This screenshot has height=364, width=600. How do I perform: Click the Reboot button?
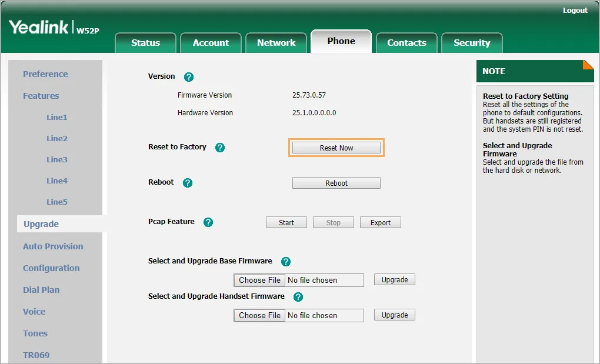click(336, 183)
